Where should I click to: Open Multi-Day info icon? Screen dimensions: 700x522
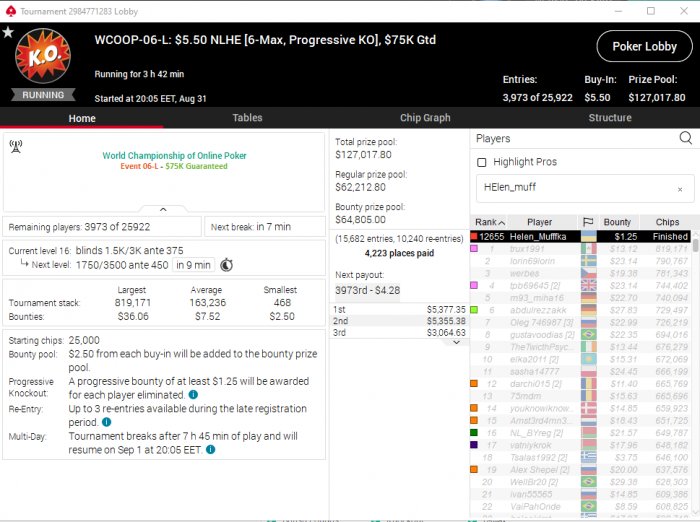click(x=210, y=450)
